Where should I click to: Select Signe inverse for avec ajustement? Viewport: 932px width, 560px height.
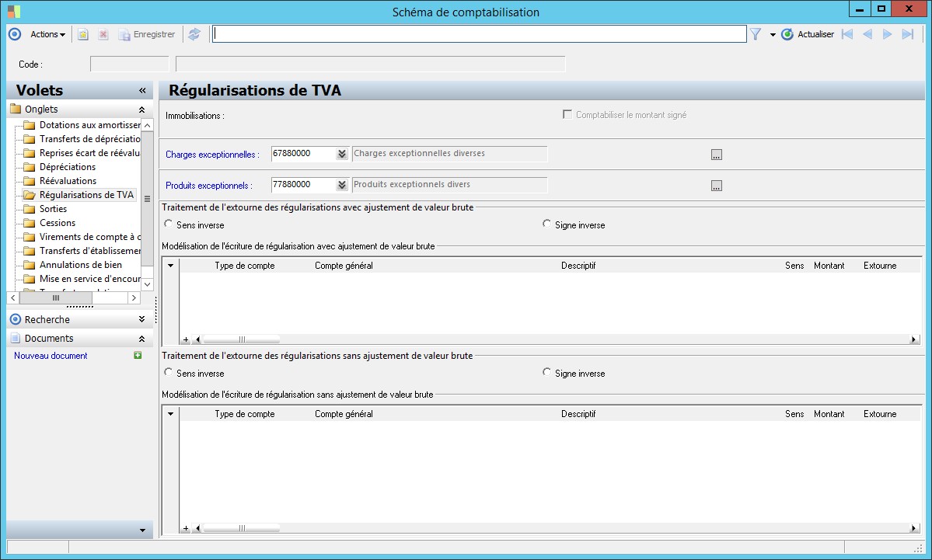[546, 224]
